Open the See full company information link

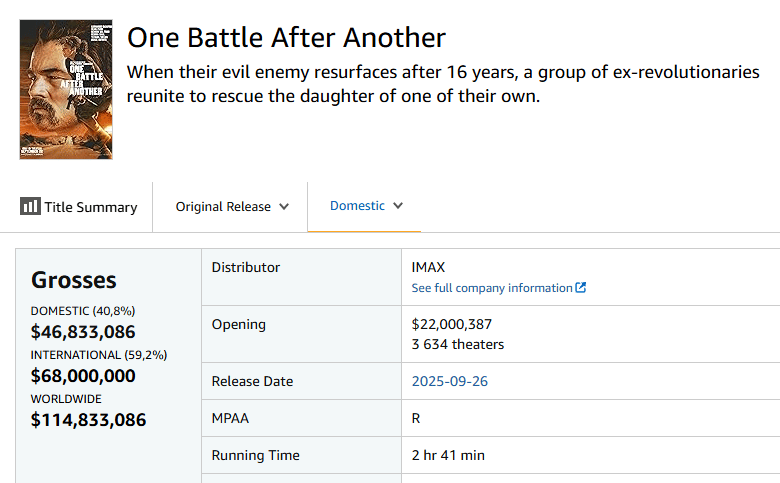[492, 288]
